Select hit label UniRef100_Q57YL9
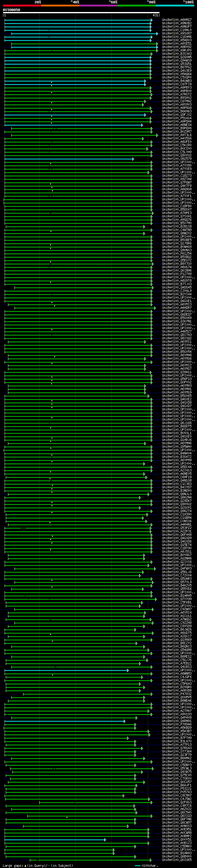The image size is (197, 868). [x=176, y=582]
